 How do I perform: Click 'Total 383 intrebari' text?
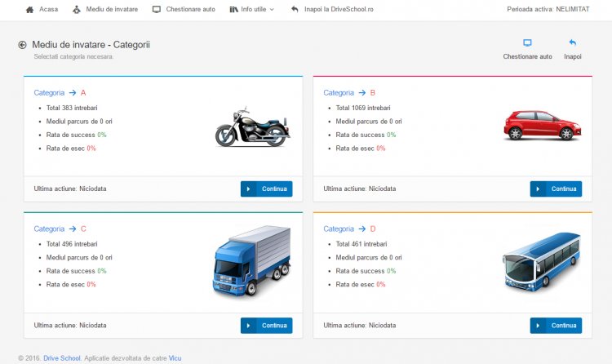[72, 108]
